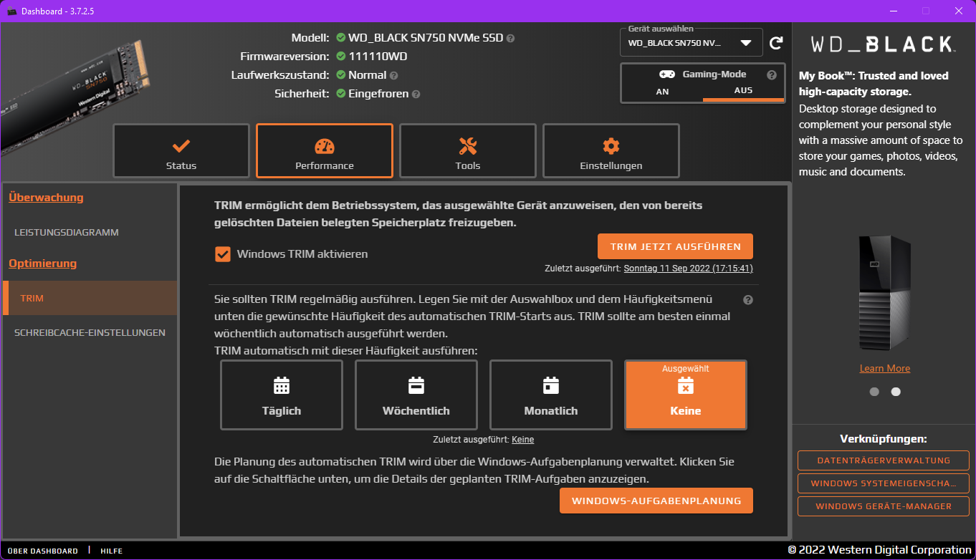Select Wöchentlich TRIM frequency
Screen dimensions: 976x560
pyautogui.click(x=416, y=395)
